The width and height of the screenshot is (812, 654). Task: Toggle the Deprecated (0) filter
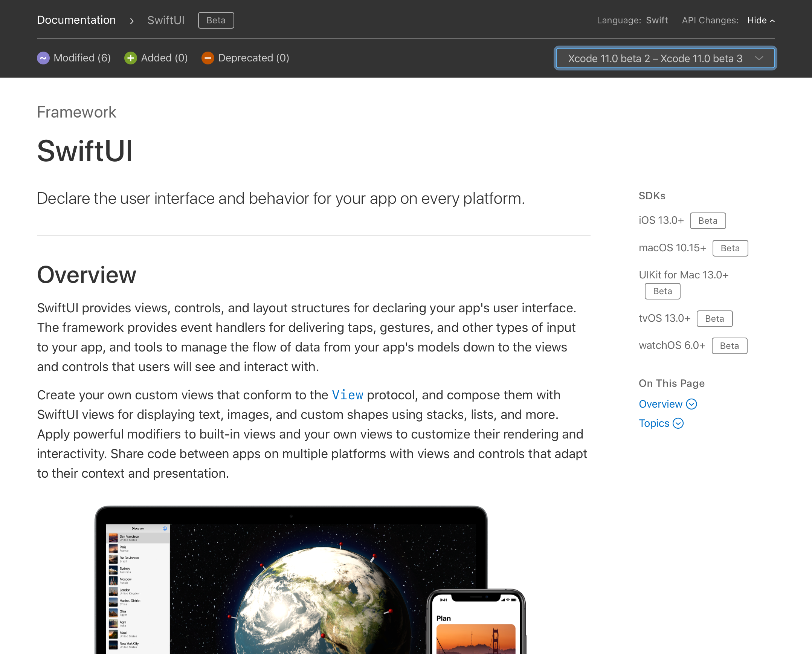[245, 58]
